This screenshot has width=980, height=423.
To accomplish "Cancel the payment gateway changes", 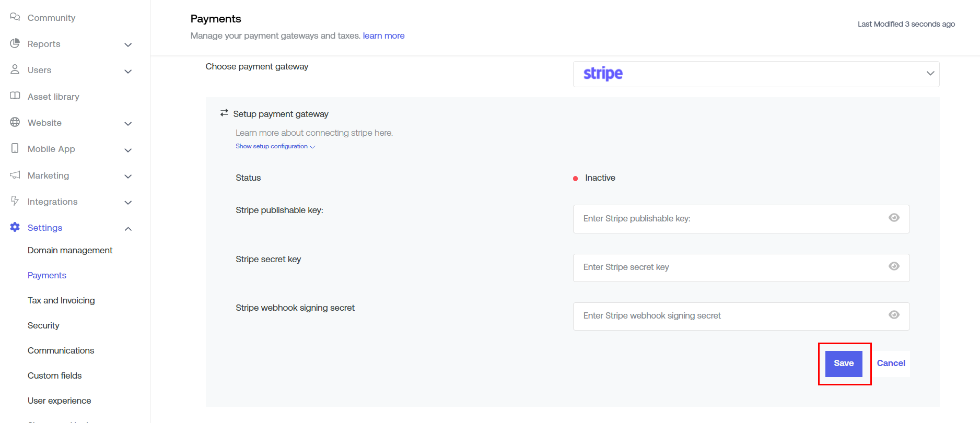I will tap(891, 363).
